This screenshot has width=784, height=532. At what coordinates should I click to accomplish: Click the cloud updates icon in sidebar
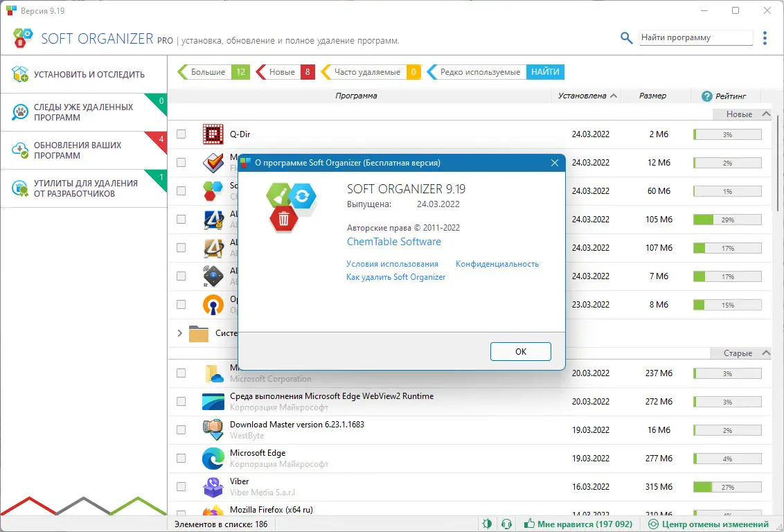click(x=20, y=150)
